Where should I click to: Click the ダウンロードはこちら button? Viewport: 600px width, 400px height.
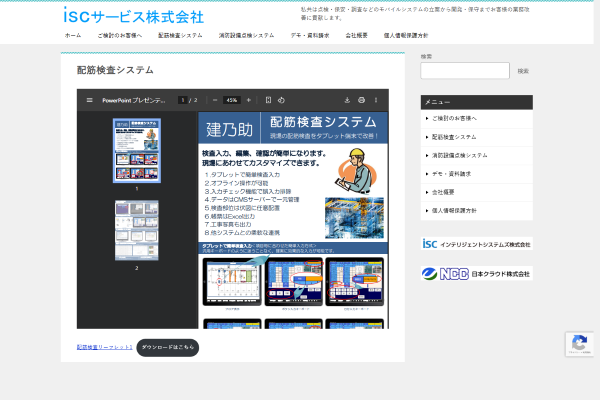click(x=168, y=348)
